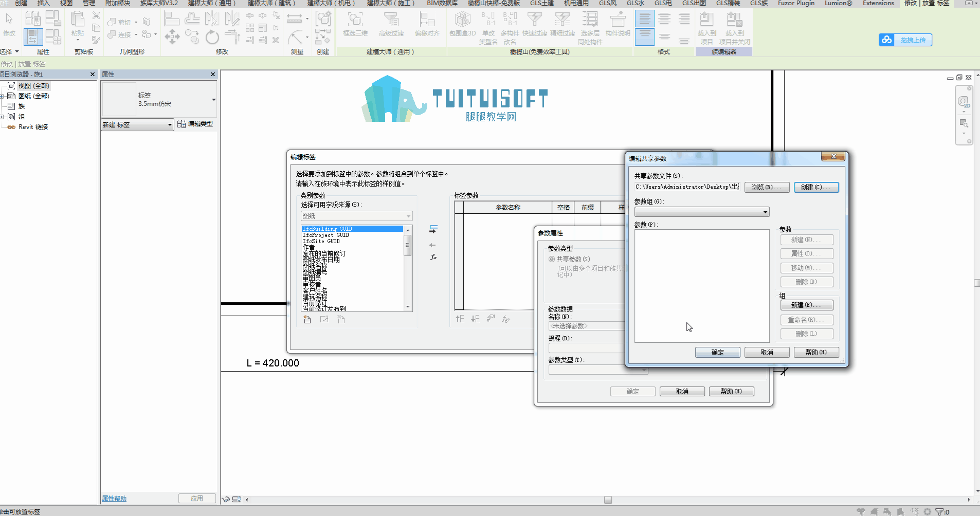The width and height of the screenshot is (980, 516).
Task: Click the add calculated parameter fx icon
Action: pos(433,257)
